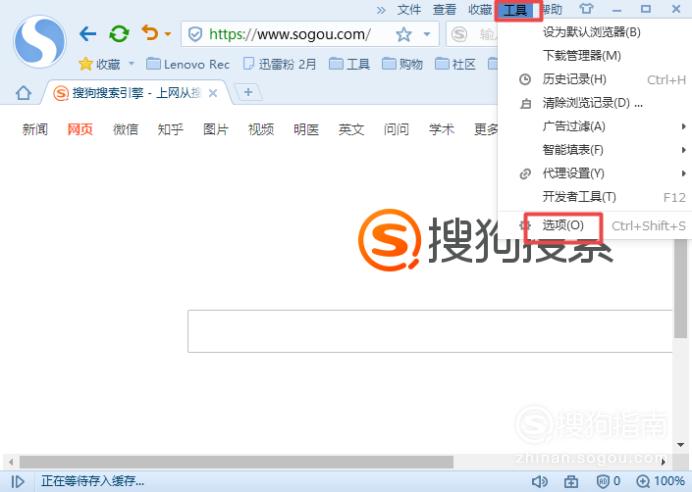Click the 新闻 link
The image size is (692, 492).
[35, 129]
